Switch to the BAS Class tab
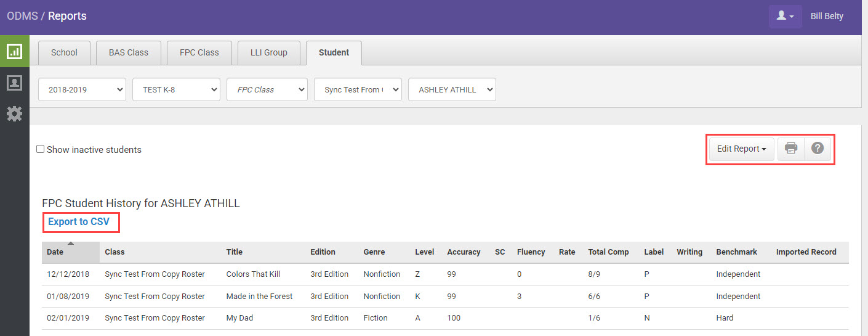Screen dimensions: 868x336 [129, 52]
